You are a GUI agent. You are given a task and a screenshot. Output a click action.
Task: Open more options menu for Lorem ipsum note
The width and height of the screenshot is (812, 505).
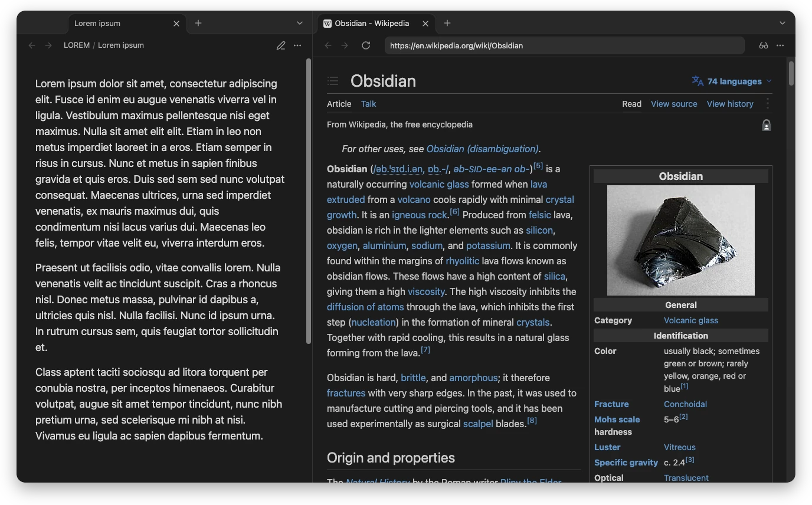click(297, 45)
